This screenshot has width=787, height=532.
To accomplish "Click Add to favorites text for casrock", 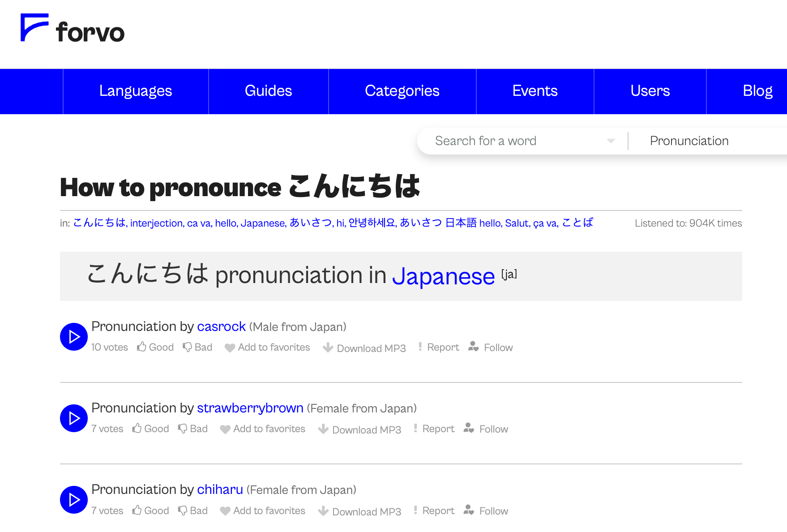I will point(274,347).
